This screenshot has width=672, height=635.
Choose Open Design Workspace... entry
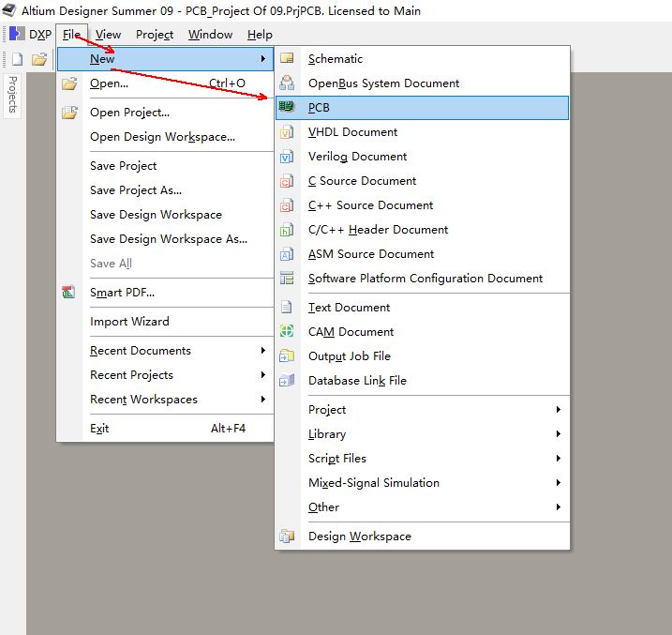pos(165,137)
